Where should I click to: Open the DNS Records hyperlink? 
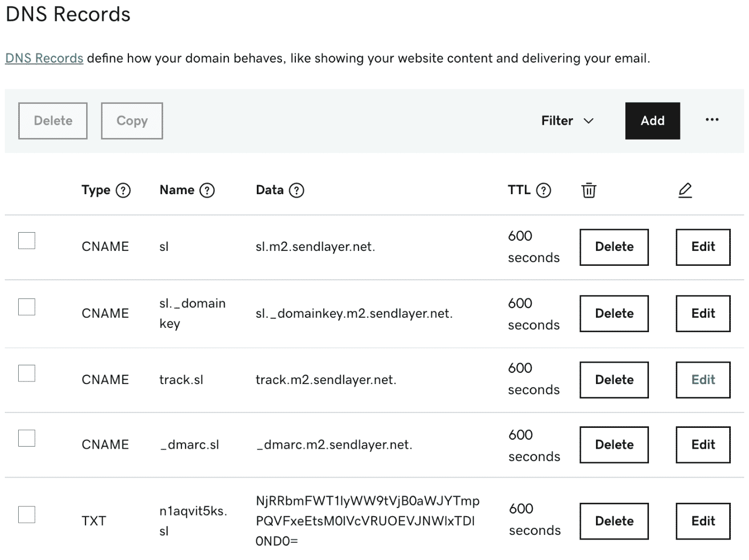coord(44,58)
